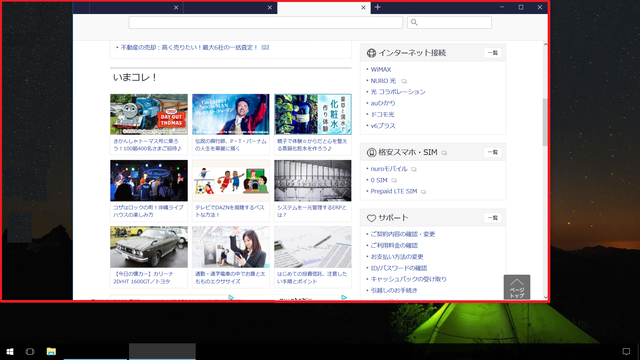The image size is (640, 360).
Task: Open the 不動産の売却 ad link
Action: pos(189,47)
